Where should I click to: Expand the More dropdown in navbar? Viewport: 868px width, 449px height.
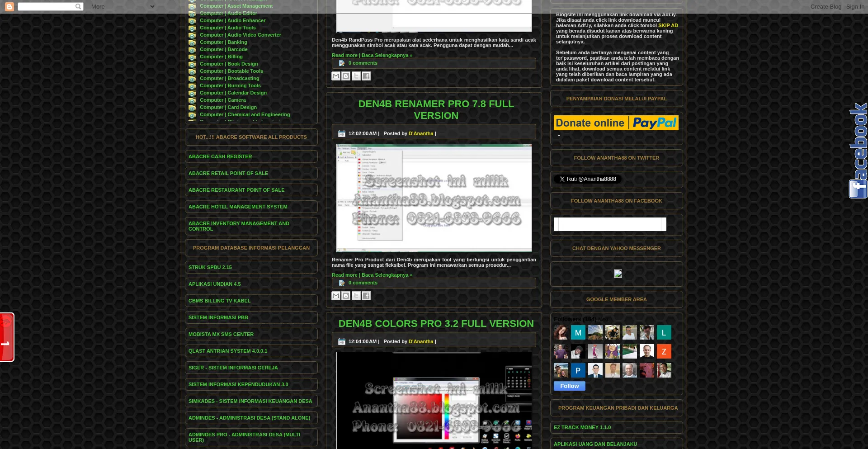122,6
